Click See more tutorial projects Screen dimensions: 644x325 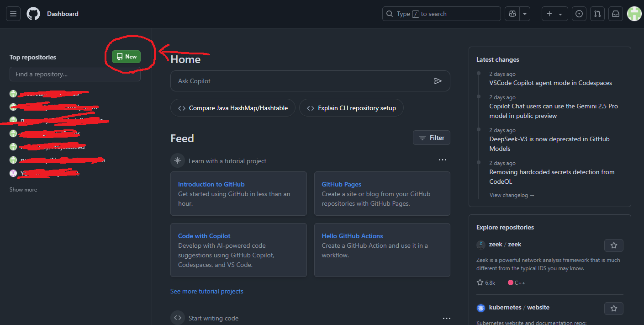click(x=207, y=291)
